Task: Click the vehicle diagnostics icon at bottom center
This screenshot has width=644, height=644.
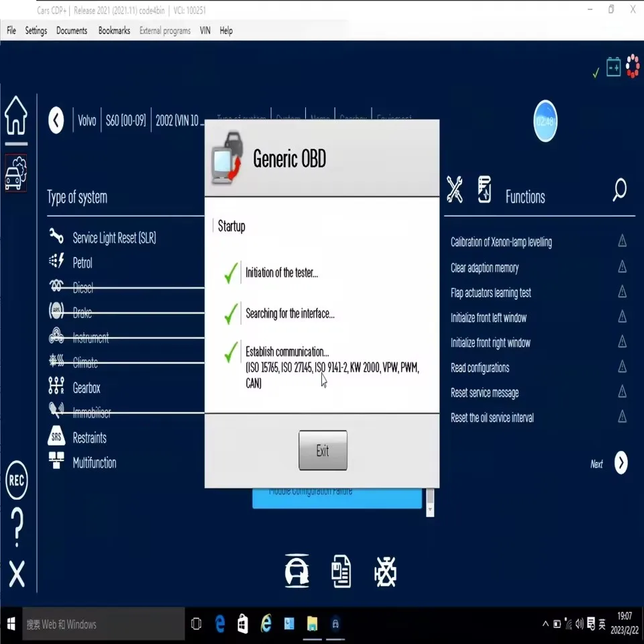Action: 297,571
